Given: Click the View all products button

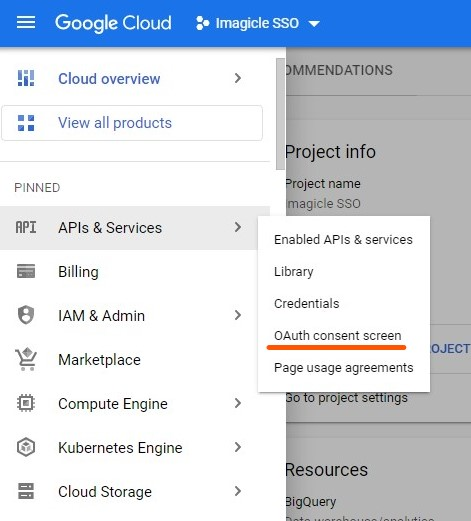Looking at the screenshot, I should point(132,123).
